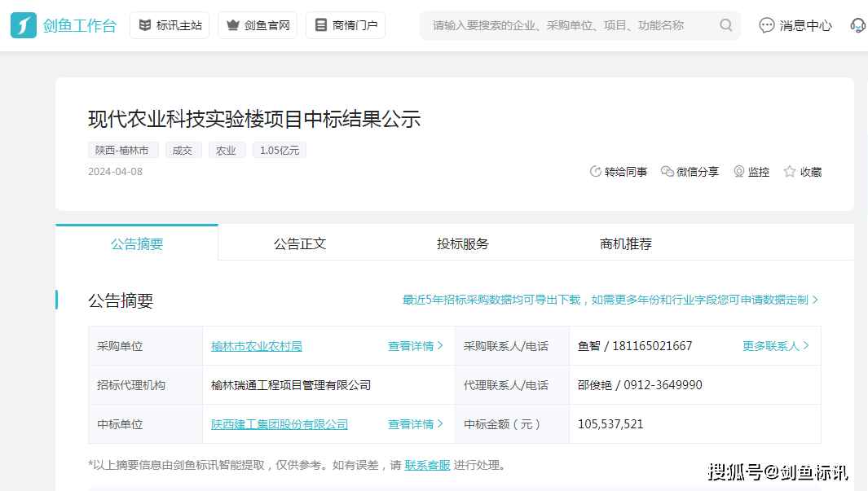
Task: Click the 监控 monitor icon
Action: [x=739, y=172]
